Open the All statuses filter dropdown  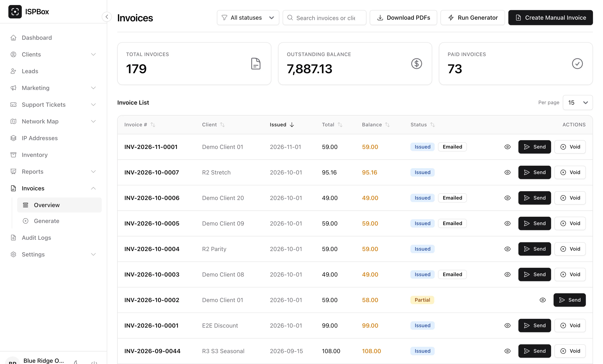pyautogui.click(x=248, y=18)
